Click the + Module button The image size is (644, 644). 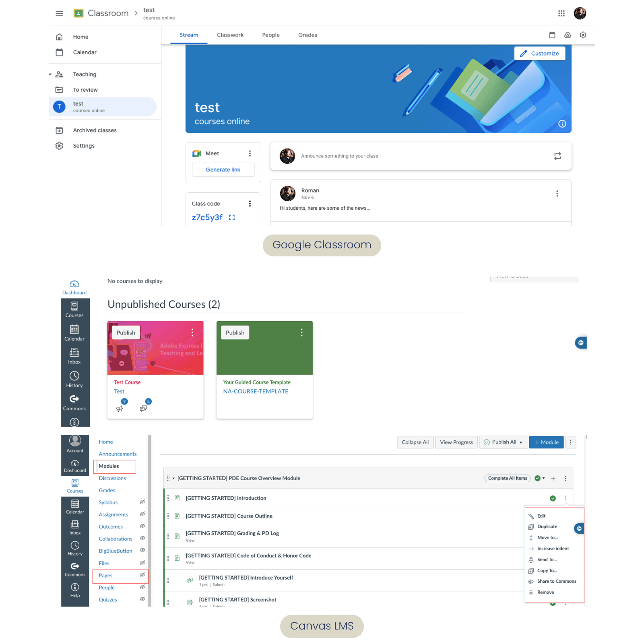click(x=546, y=442)
